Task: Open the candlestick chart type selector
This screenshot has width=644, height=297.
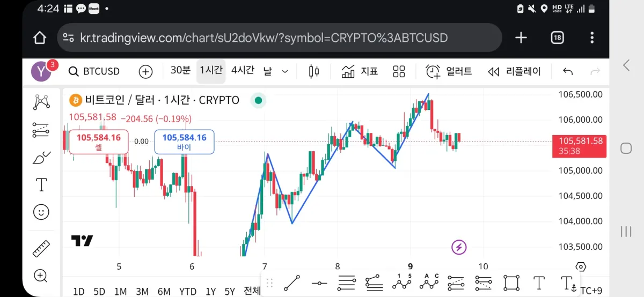Action: click(x=314, y=71)
